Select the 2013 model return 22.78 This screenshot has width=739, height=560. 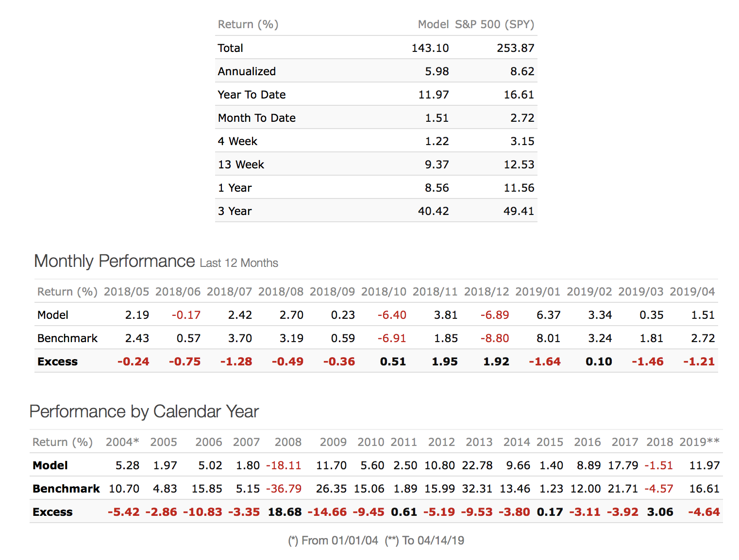click(477, 465)
